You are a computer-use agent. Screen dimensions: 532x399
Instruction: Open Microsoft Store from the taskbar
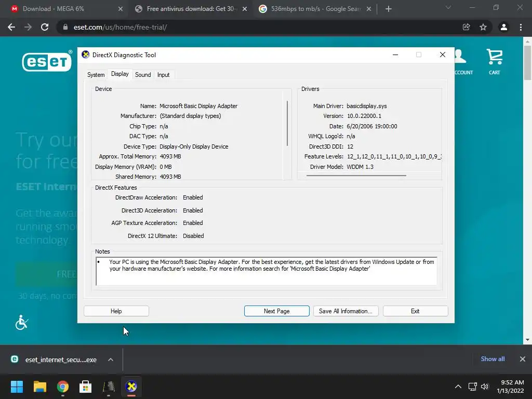[x=86, y=387]
